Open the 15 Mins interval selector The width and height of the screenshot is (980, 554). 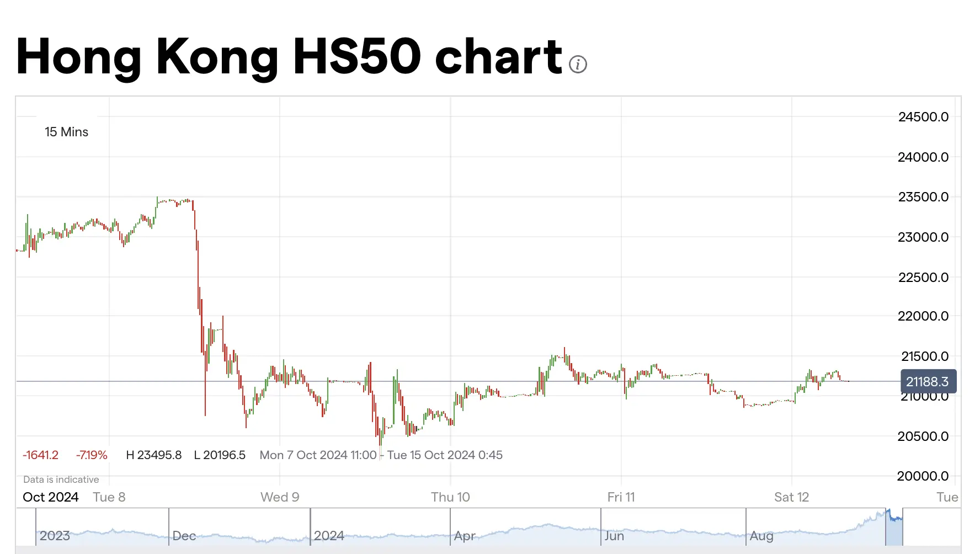tap(66, 132)
